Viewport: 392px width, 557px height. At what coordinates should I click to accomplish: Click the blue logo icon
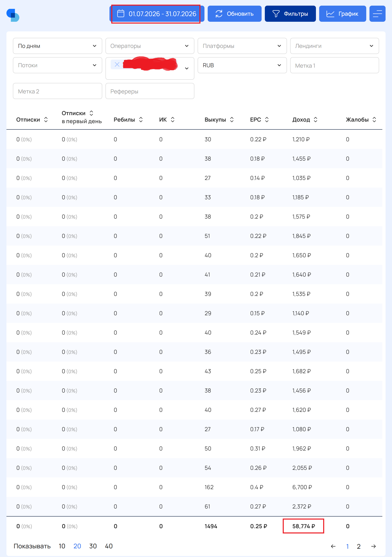[13, 15]
